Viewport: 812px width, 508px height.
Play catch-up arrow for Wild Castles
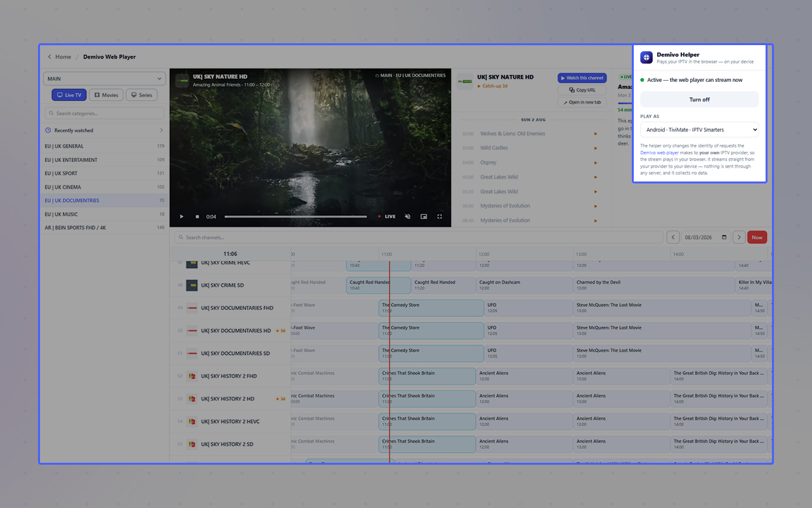(x=596, y=148)
